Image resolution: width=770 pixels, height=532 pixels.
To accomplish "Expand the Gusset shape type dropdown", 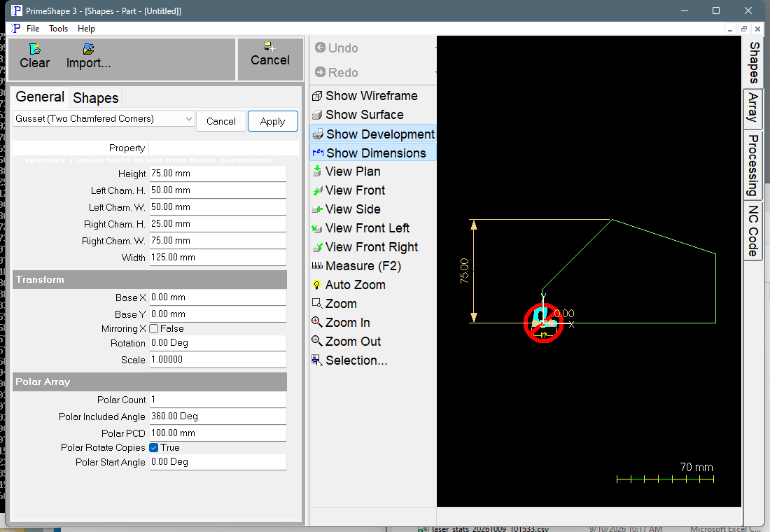I will tap(188, 118).
